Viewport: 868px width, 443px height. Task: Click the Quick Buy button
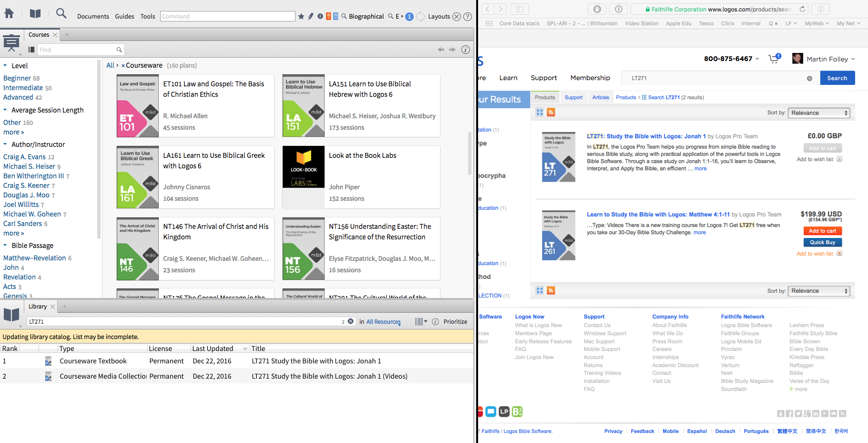pyautogui.click(x=823, y=243)
